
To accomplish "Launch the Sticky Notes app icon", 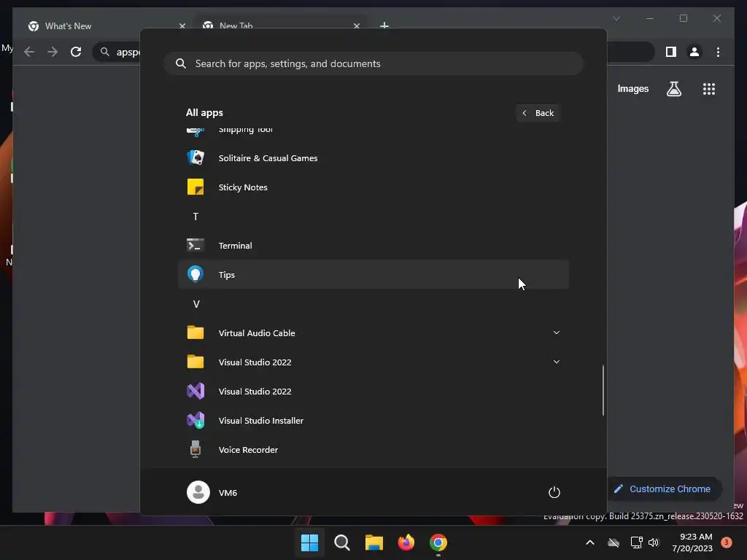I will [196, 187].
